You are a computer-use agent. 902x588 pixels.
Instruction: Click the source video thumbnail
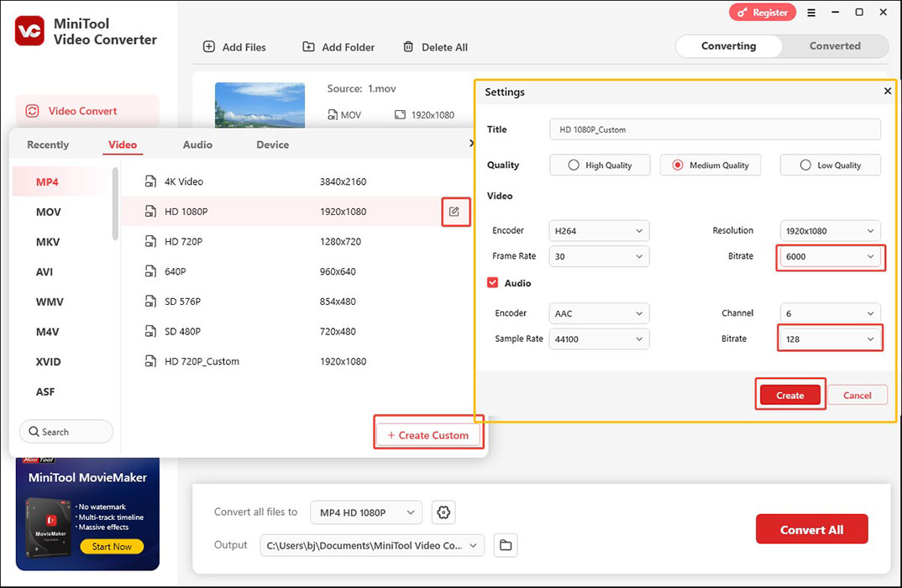[x=260, y=105]
